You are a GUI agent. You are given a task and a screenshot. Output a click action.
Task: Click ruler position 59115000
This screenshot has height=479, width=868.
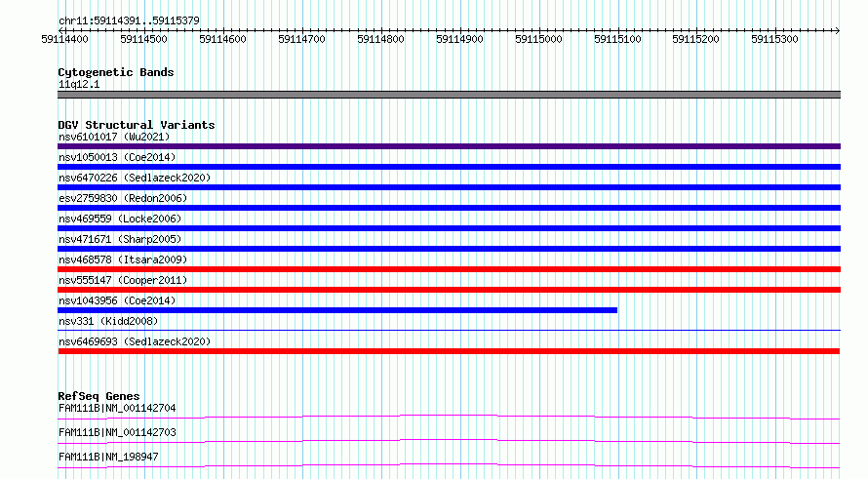pos(538,39)
